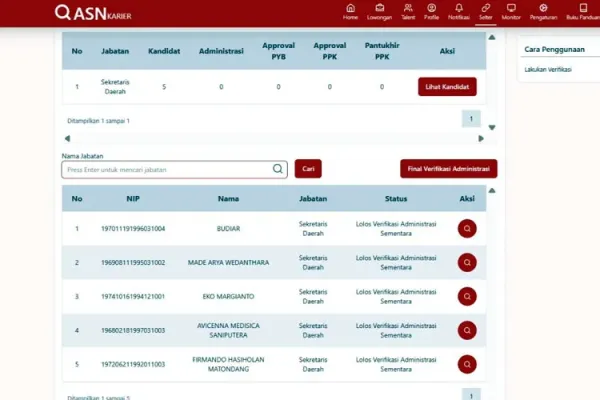Select the Selter tab in navigation
600x400 pixels.
(x=486, y=12)
